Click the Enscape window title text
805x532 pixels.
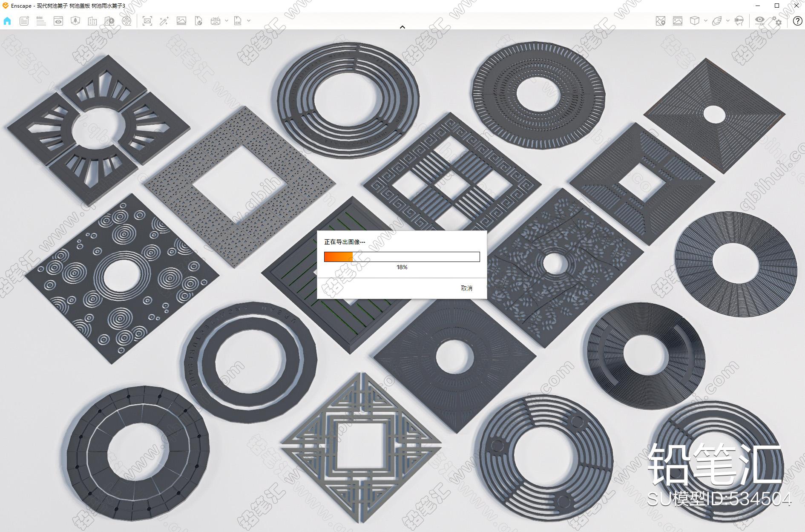pos(68,6)
